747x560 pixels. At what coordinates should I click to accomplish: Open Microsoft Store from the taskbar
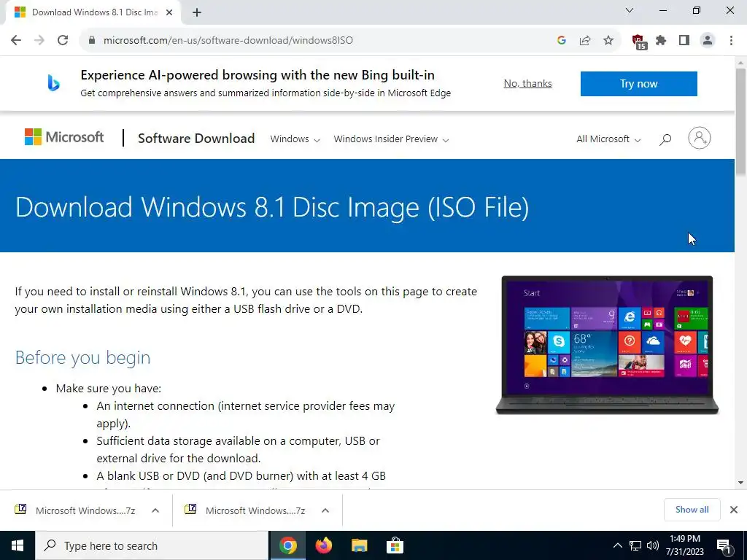(x=395, y=545)
